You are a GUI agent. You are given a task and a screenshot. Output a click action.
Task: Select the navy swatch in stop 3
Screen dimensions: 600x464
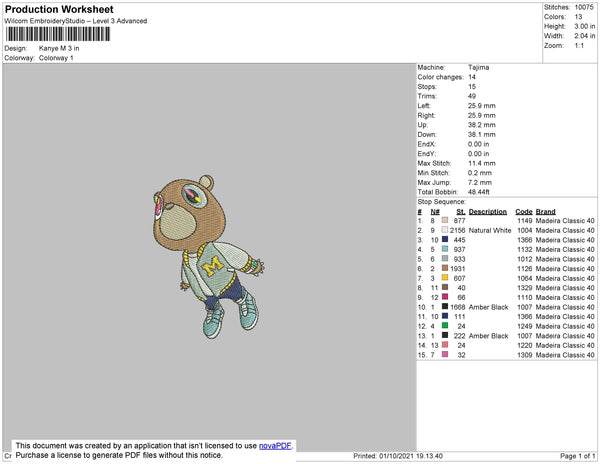(x=445, y=239)
